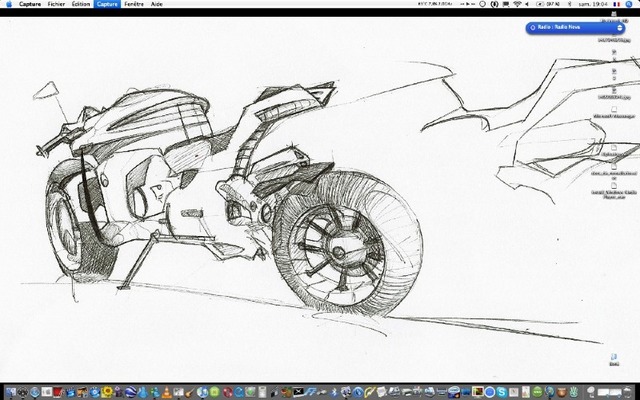This screenshot has width=640, height=400.
Task: Click the Radio Nova widget left button
Action: [x=531, y=28]
